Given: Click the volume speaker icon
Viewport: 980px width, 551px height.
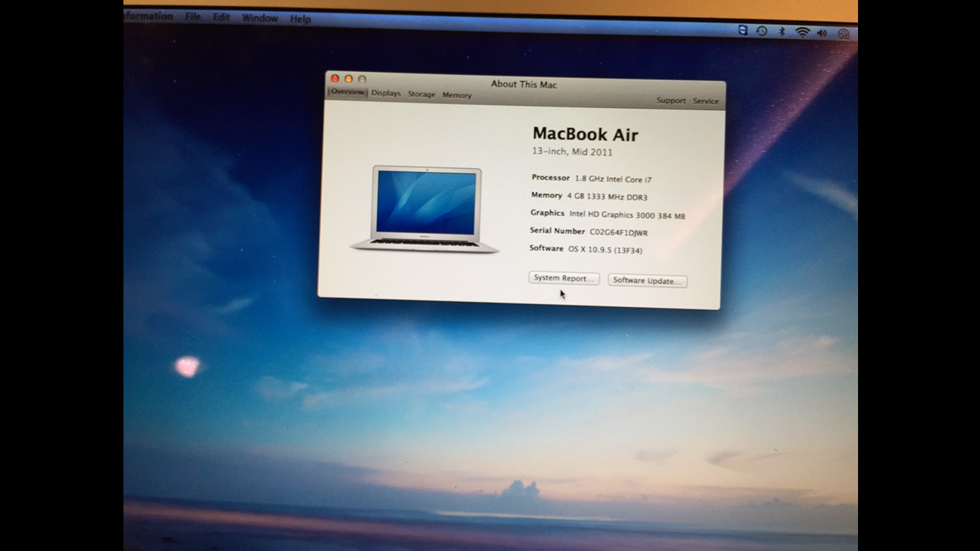Looking at the screenshot, I should [x=822, y=33].
